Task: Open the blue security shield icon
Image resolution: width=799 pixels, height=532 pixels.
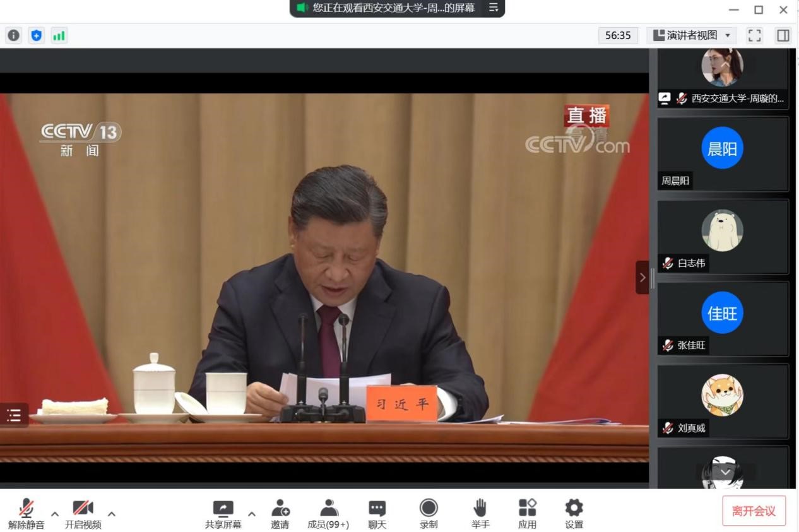Action: [x=37, y=35]
